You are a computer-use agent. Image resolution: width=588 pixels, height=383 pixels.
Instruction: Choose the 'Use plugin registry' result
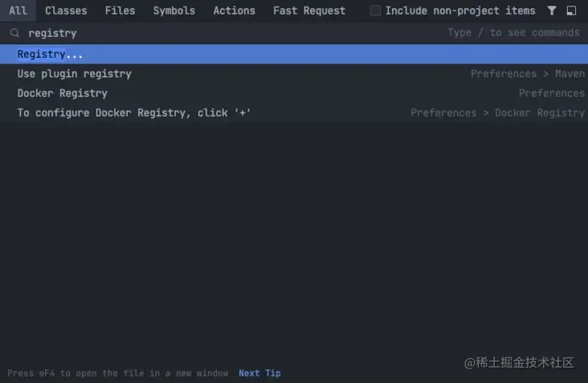point(74,74)
